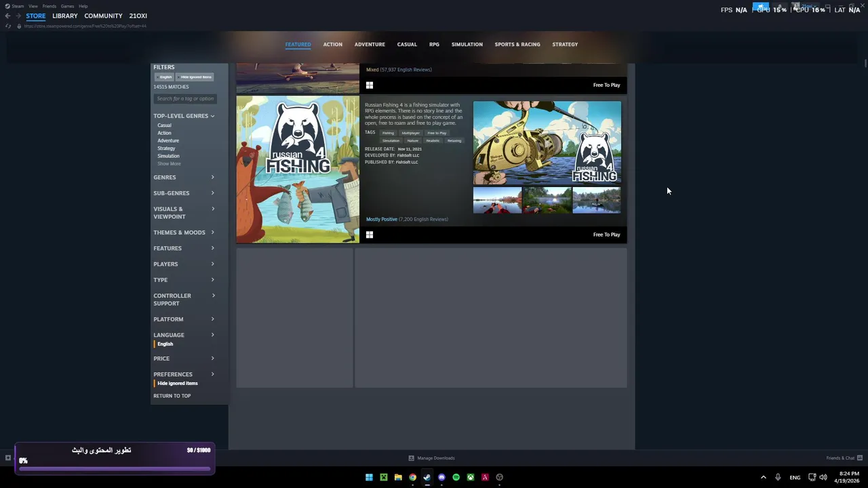
Task: Expand the Price filter section
Action: coord(184,359)
